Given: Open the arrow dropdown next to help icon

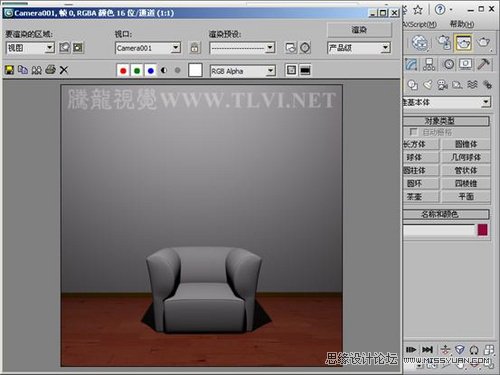Looking at the screenshot, I should click(451, 10).
